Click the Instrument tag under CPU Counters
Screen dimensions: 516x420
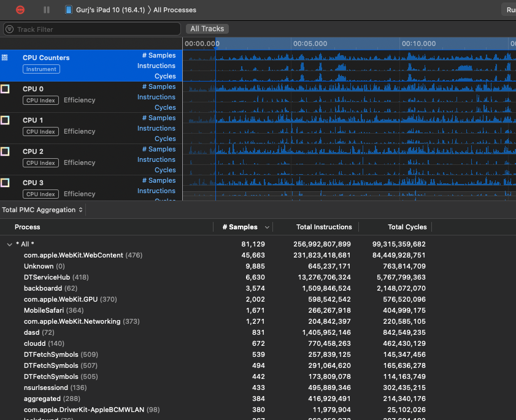click(x=41, y=69)
